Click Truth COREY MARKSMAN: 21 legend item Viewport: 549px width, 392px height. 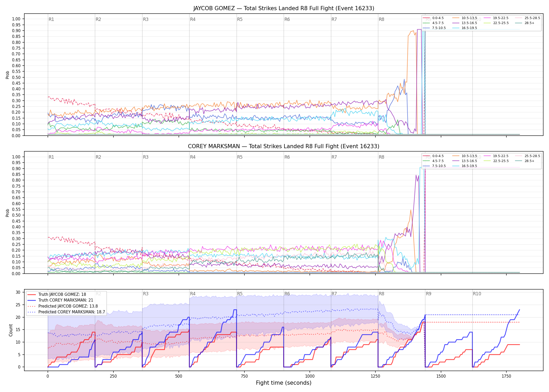(60, 300)
